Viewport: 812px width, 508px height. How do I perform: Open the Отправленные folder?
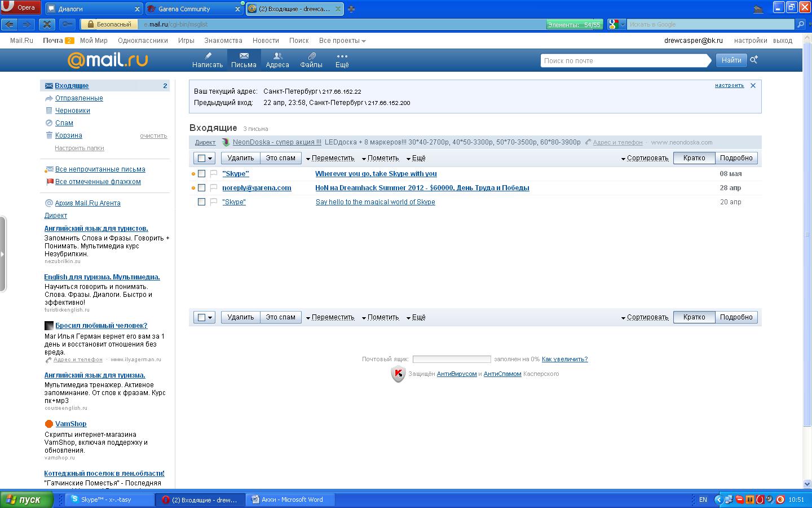click(79, 98)
